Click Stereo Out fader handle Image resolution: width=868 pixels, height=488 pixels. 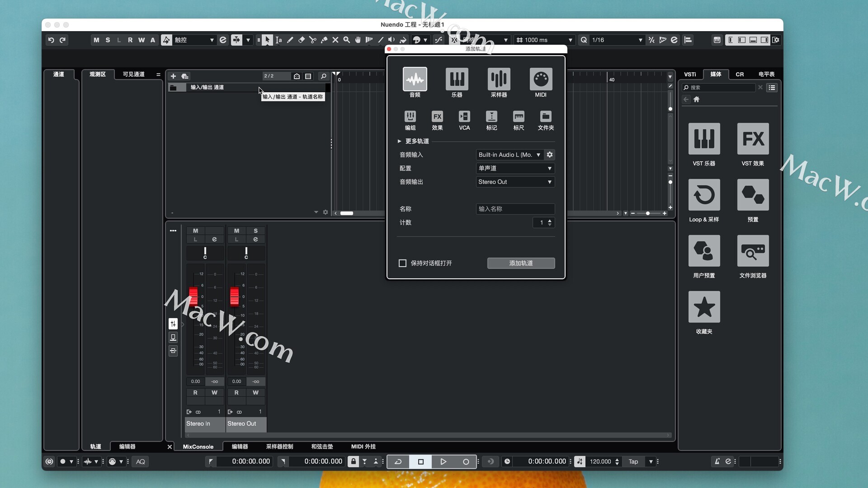(x=234, y=296)
